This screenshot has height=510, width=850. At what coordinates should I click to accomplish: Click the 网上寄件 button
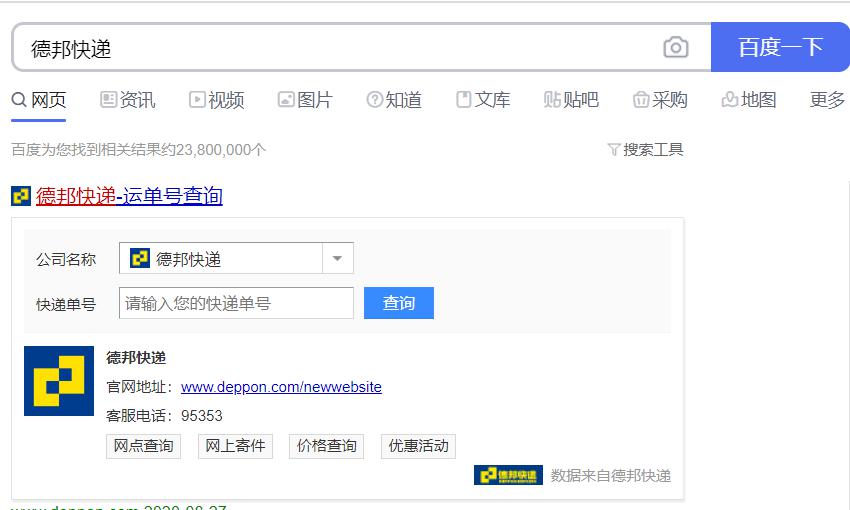235,446
